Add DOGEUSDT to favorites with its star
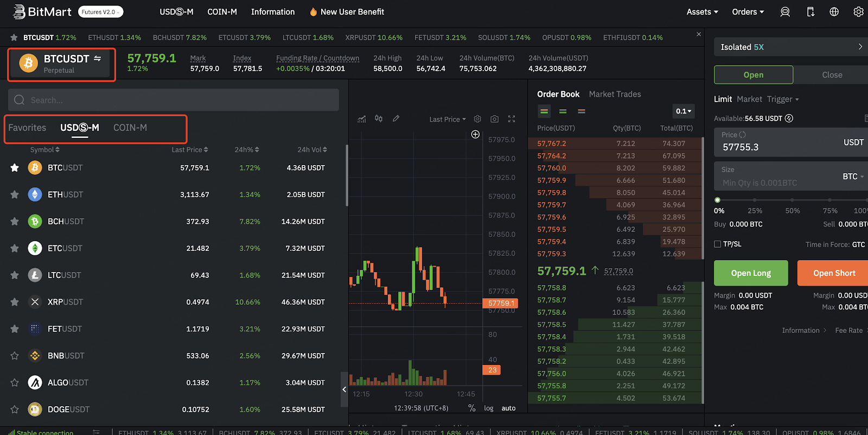Viewport: 868px width, 435px height. pos(15,409)
